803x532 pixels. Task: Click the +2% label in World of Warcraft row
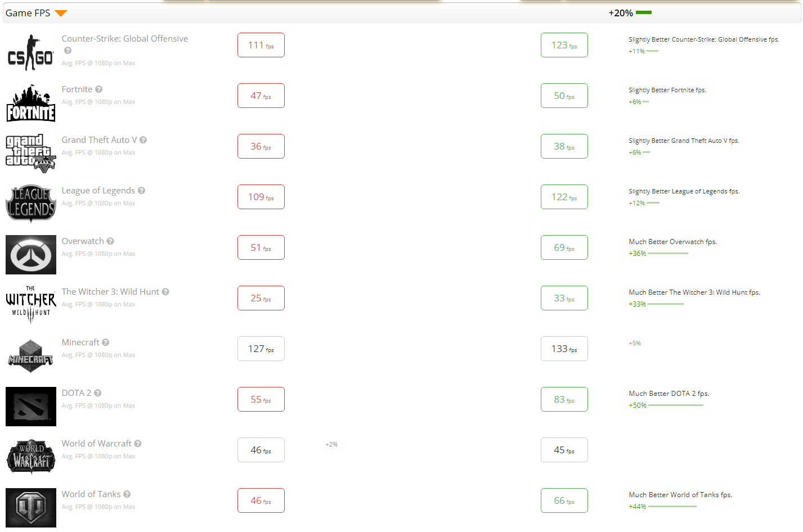click(331, 444)
